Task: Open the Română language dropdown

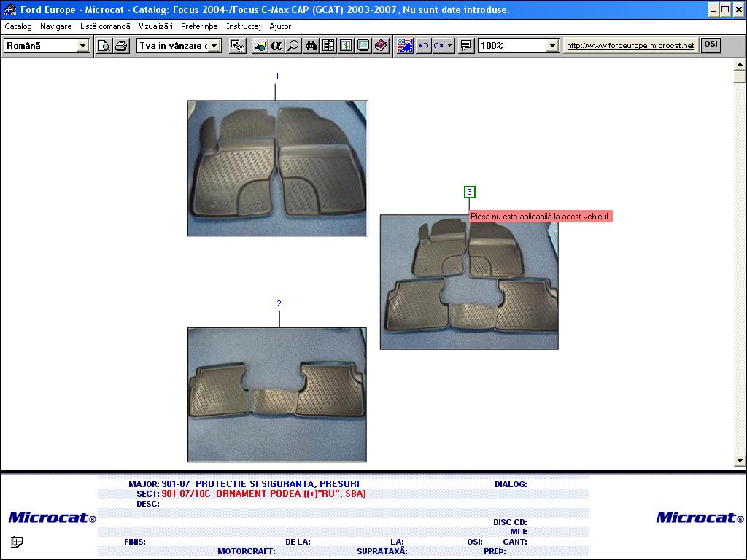Action: click(82, 46)
